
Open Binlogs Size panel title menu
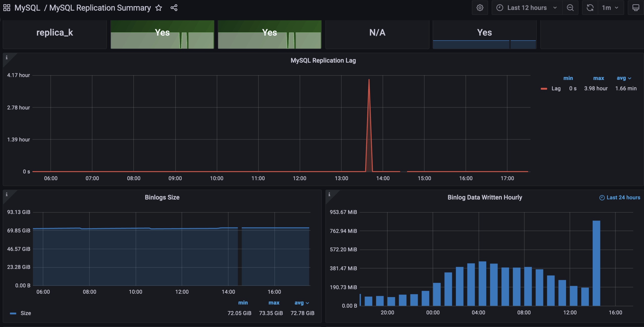[162, 197]
